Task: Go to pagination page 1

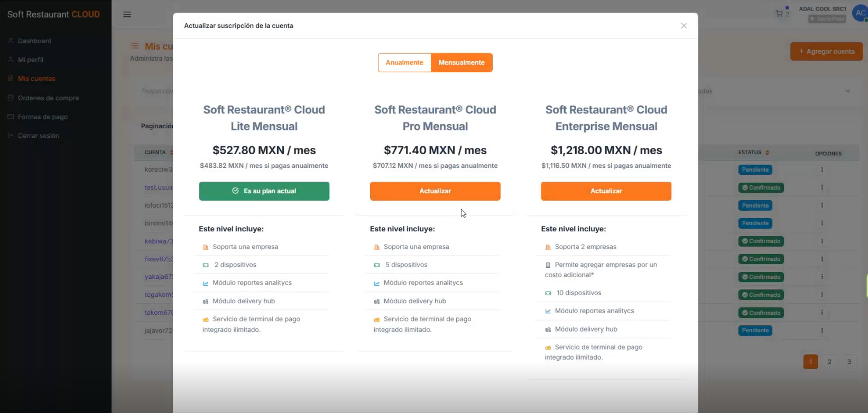Action: (x=810, y=362)
